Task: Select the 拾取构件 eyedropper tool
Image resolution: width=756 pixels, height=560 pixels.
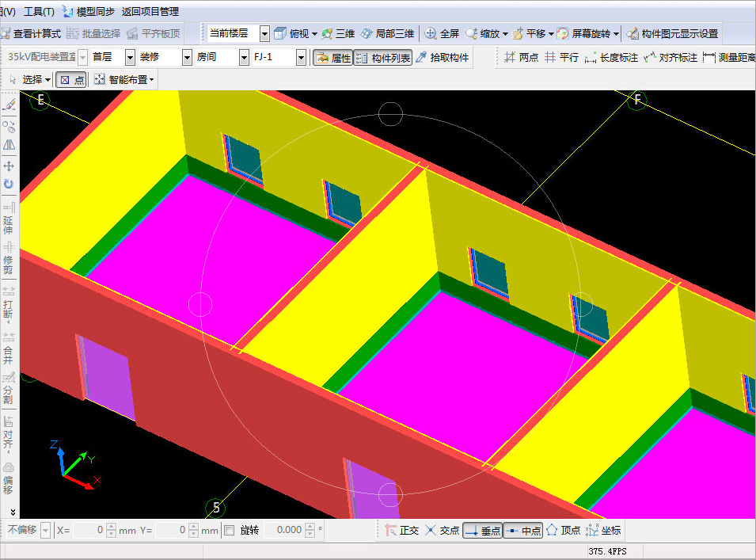Action: (443, 57)
